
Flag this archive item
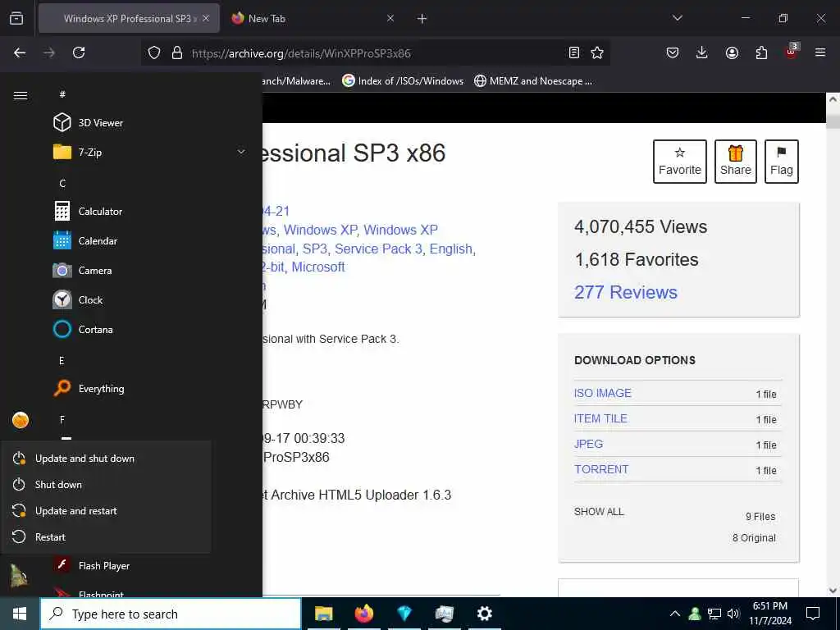coord(782,162)
